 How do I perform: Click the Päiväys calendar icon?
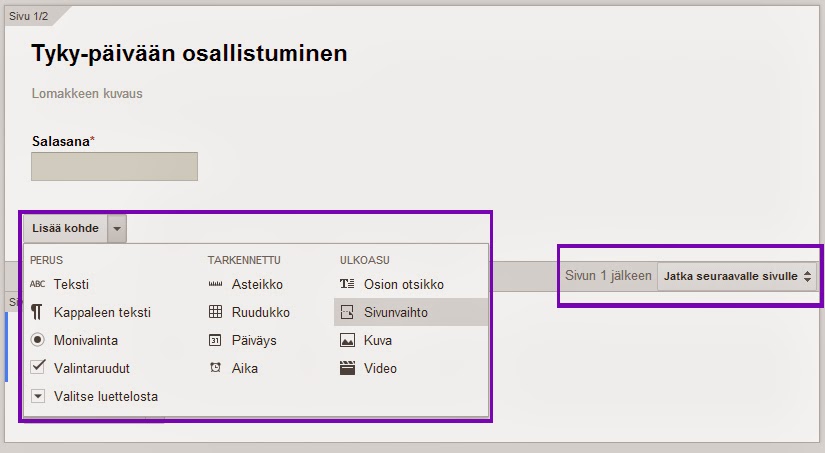pyautogui.click(x=215, y=340)
